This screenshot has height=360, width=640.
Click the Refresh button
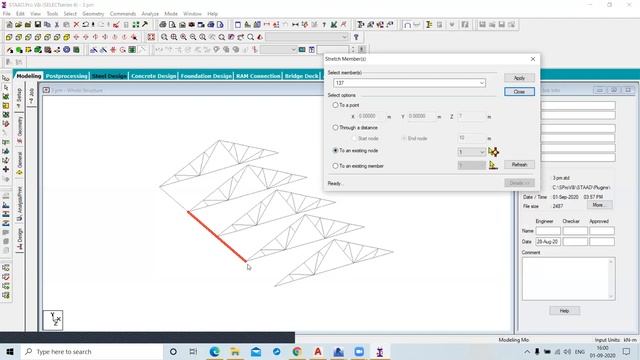[x=519, y=164]
